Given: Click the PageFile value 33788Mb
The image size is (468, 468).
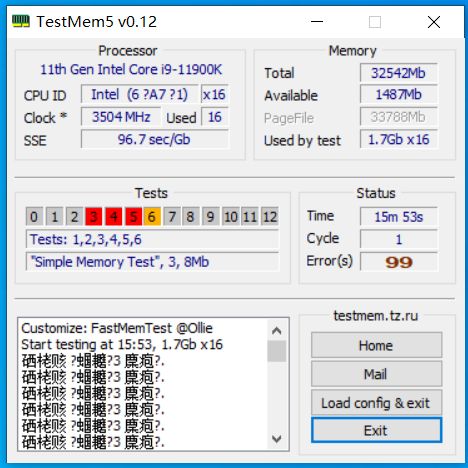Looking at the screenshot, I should click(x=398, y=117).
